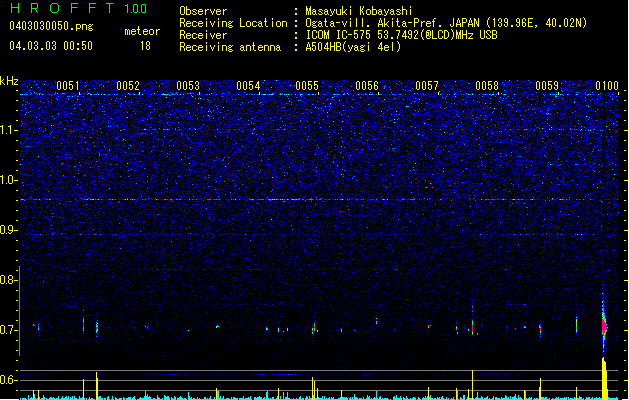
Task: Click the 0054 time marker
Action: tap(248, 86)
